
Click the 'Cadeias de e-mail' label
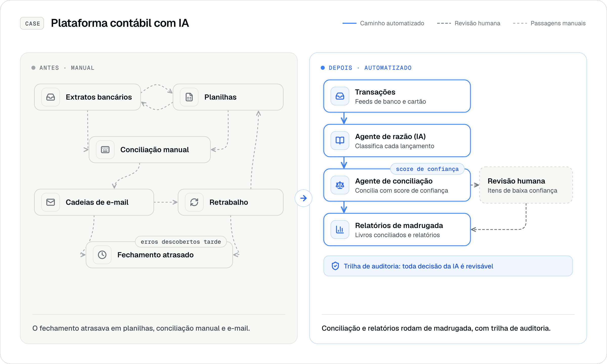(97, 202)
